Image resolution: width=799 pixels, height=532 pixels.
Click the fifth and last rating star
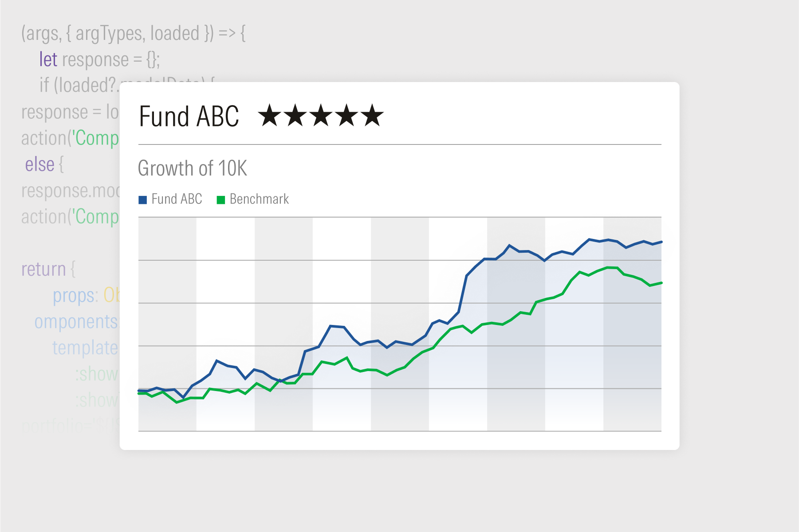(372, 116)
